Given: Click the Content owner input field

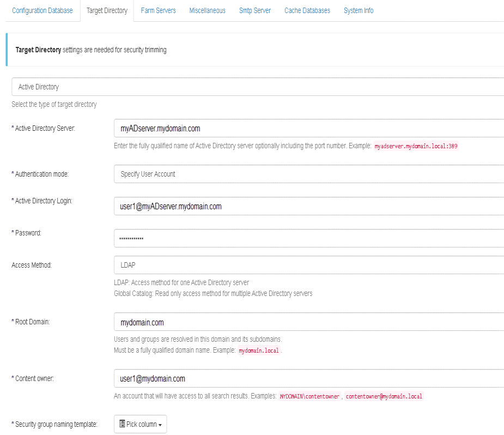Looking at the screenshot, I should (308, 378).
